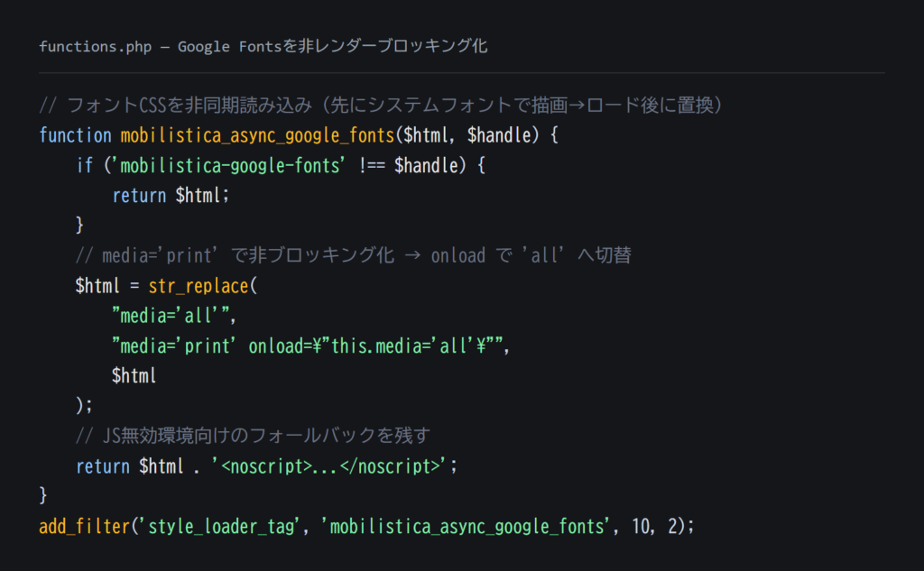Click the comment mentioning media='print' and onload
Image resolution: width=924 pixels, height=571 pixels.
pyautogui.click(x=354, y=256)
